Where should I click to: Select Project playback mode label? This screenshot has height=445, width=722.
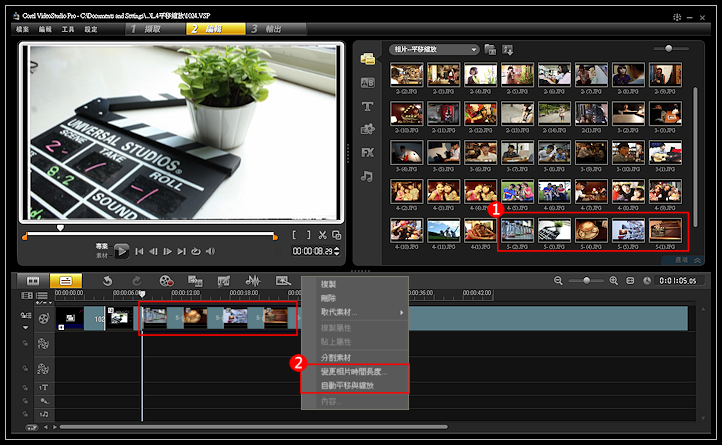pyautogui.click(x=102, y=246)
